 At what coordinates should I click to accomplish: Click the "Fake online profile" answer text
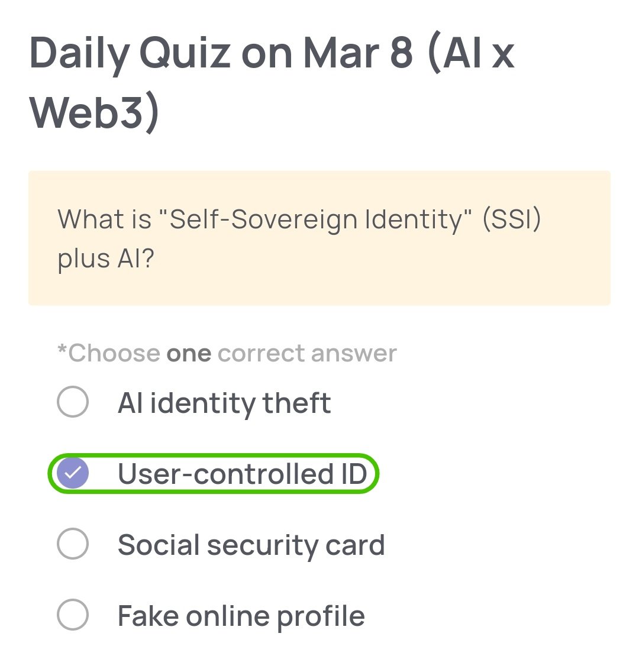pyautogui.click(x=241, y=616)
